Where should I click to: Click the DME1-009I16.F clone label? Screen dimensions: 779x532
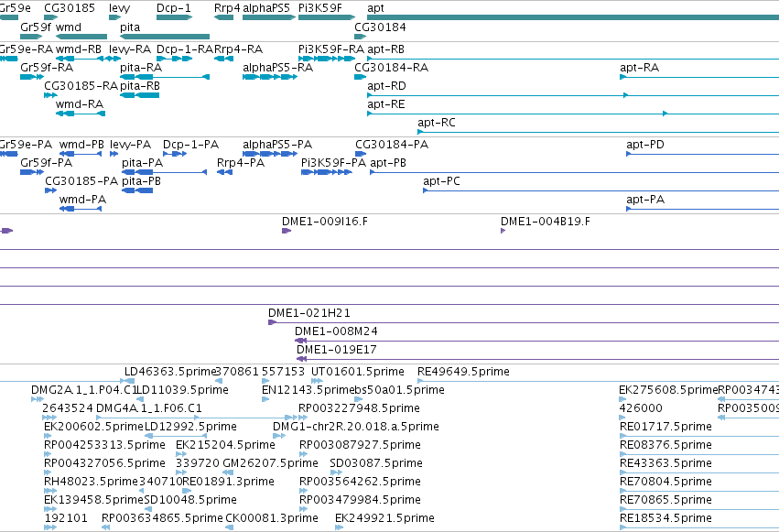click(x=325, y=222)
